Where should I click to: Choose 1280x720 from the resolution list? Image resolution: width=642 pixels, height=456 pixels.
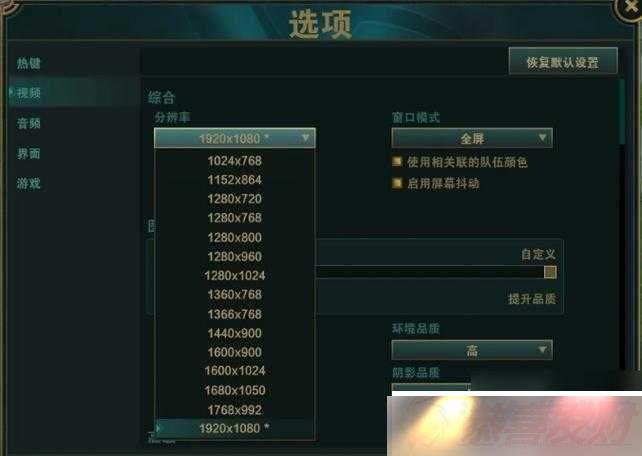point(235,199)
